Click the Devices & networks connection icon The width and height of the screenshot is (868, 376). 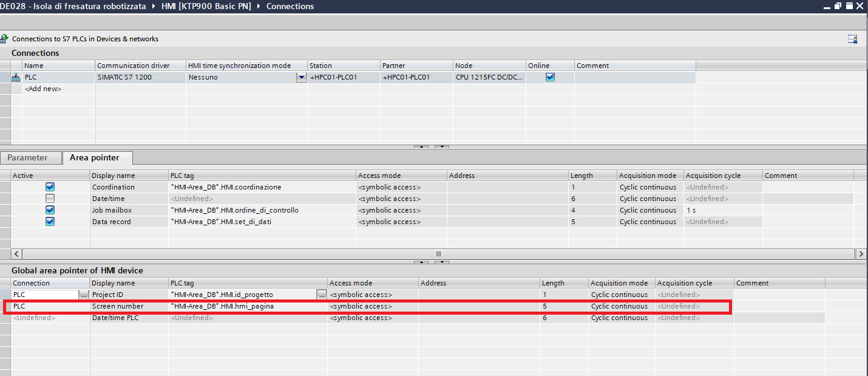click(x=5, y=39)
